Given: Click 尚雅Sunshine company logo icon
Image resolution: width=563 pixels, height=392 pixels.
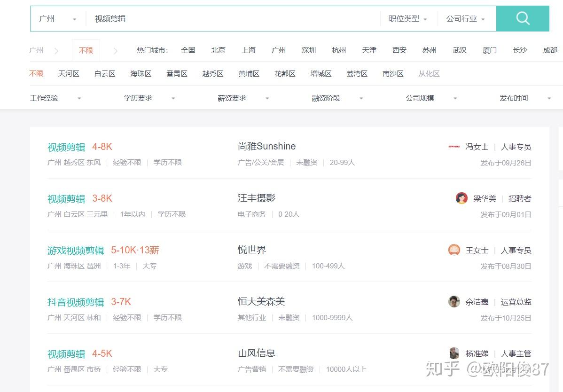Looking at the screenshot, I should point(454,147).
